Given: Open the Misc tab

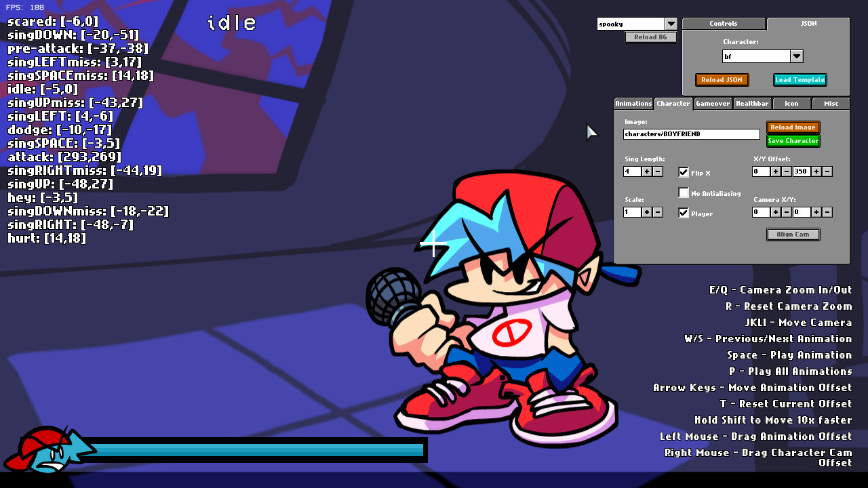Looking at the screenshot, I should 831,104.
